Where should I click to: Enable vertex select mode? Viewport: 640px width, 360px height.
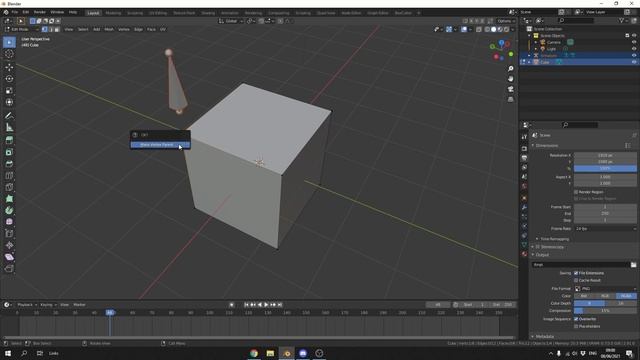point(44,29)
